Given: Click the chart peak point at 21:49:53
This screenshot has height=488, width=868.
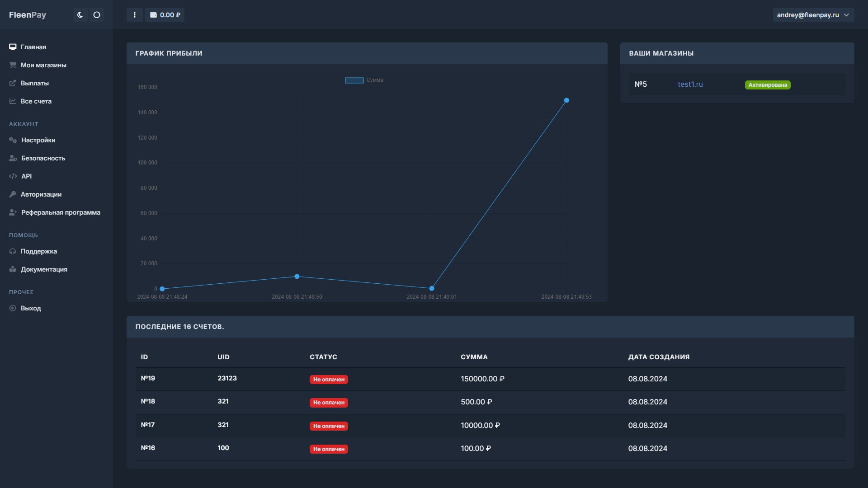Looking at the screenshot, I should coord(566,100).
